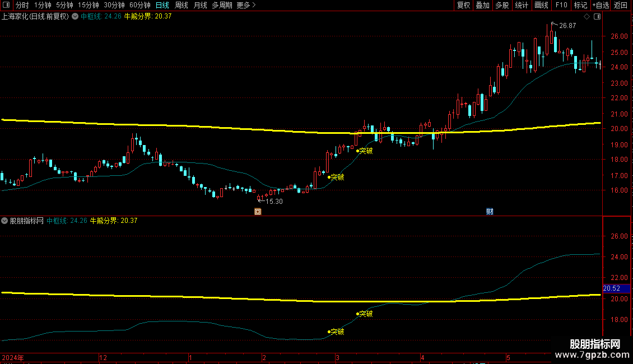Image resolution: width=633 pixels, height=364 pixels.
Task: Click the 上海家化(日线,前复权) title
Action: (35, 16)
